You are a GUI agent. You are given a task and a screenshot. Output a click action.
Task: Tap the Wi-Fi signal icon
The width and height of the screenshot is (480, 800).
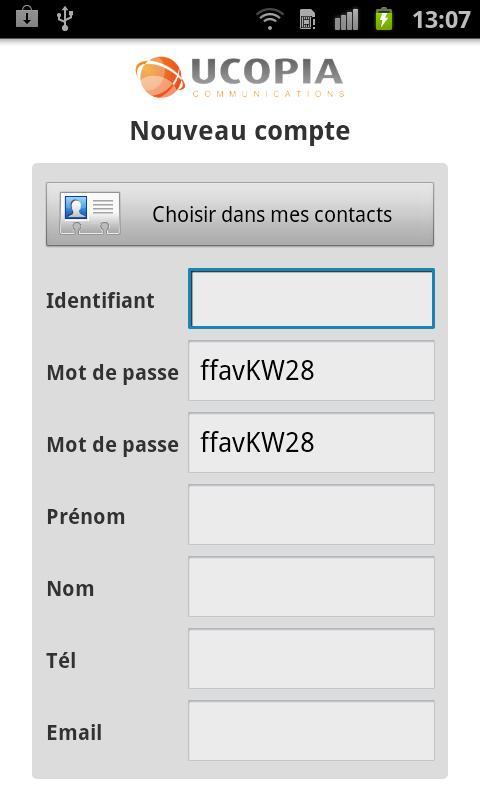coord(270,19)
